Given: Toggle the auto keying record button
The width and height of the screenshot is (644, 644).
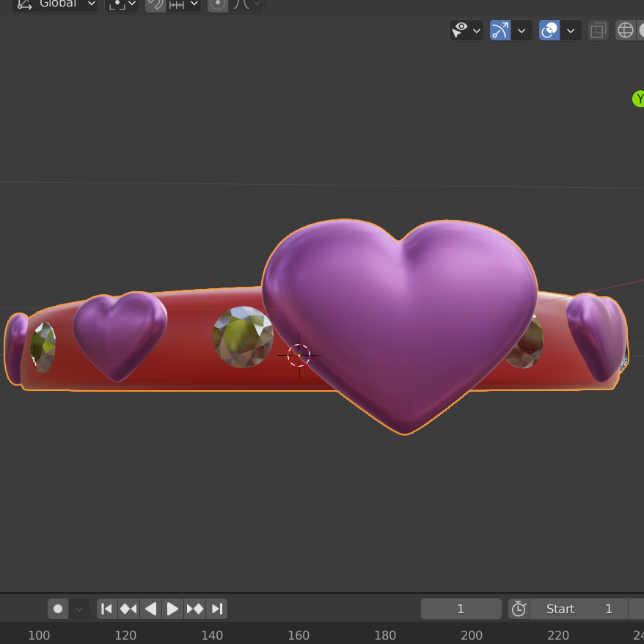Looking at the screenshot, I should point(58,609).
